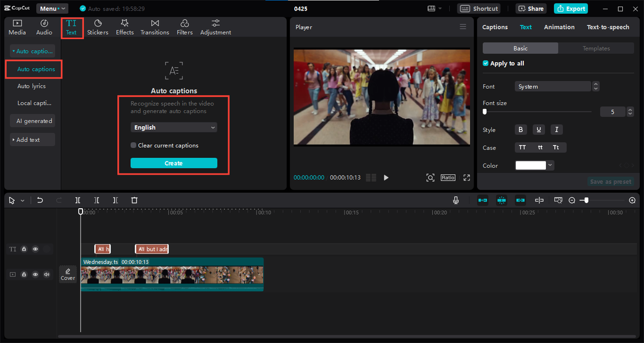Viewport: 644px width, 343px height.
Task: Uncheck Apply to all checkbox
Action: click(486, 63)
